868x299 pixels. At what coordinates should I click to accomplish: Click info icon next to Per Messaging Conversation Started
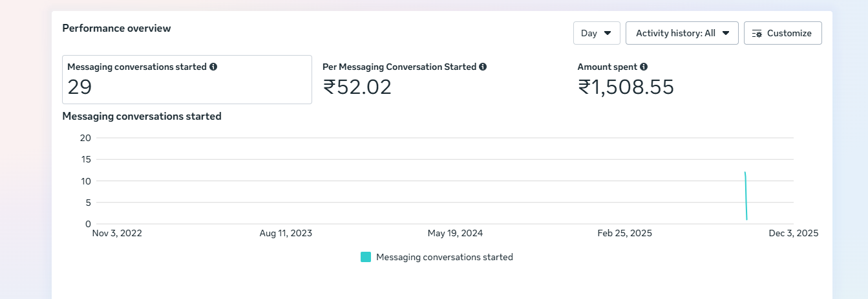coord(483,67)
